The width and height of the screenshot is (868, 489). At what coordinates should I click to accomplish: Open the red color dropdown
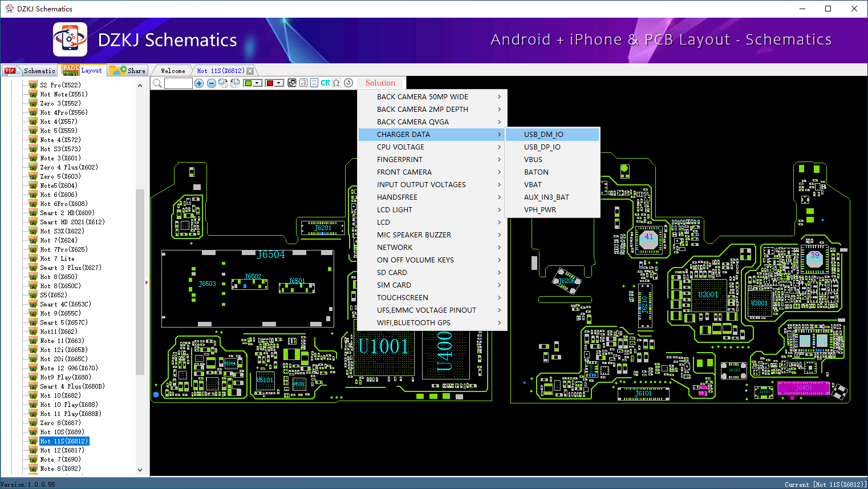pyautogui.click(x=279, y=83)
